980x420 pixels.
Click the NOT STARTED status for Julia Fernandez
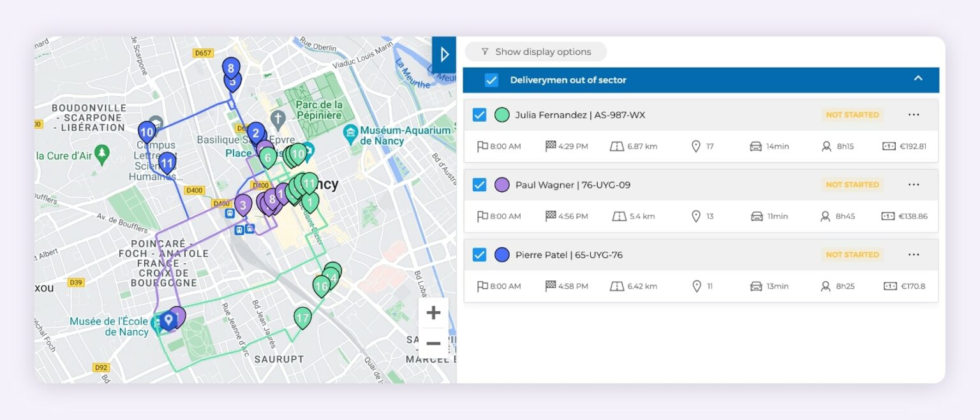852,115
